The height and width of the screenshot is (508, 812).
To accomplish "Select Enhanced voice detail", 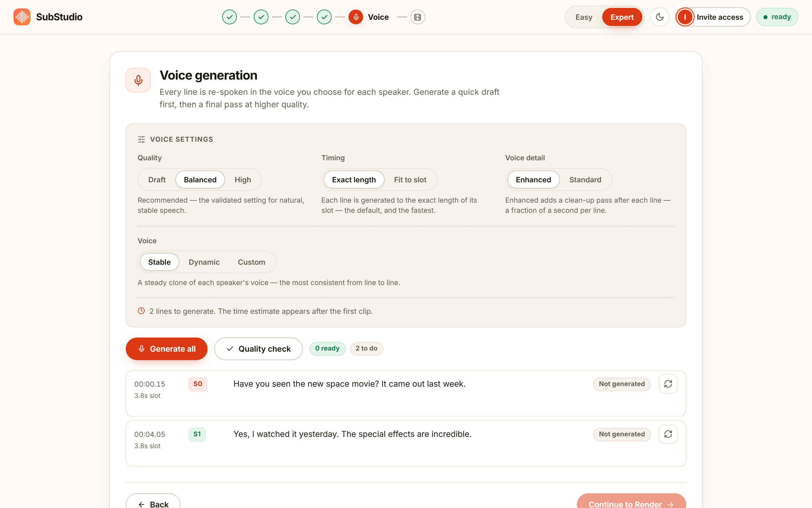I will tap(533, 179).
